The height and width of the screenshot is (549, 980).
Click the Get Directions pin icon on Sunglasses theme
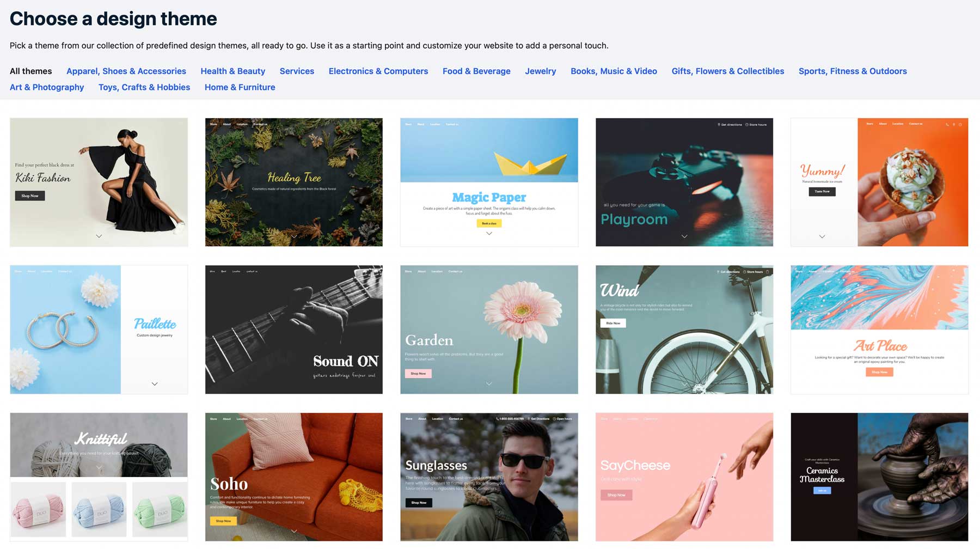(x=529, y=419)
